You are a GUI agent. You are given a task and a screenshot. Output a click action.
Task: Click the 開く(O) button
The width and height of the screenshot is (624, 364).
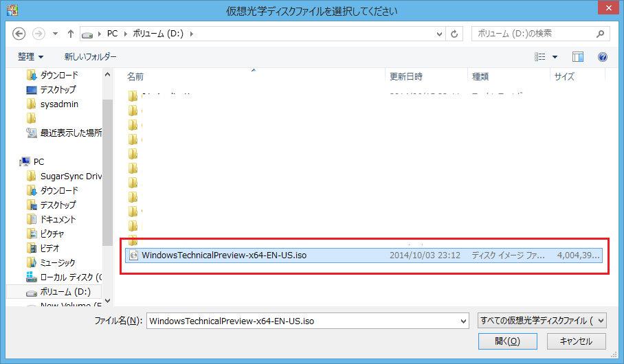point(508,341)
